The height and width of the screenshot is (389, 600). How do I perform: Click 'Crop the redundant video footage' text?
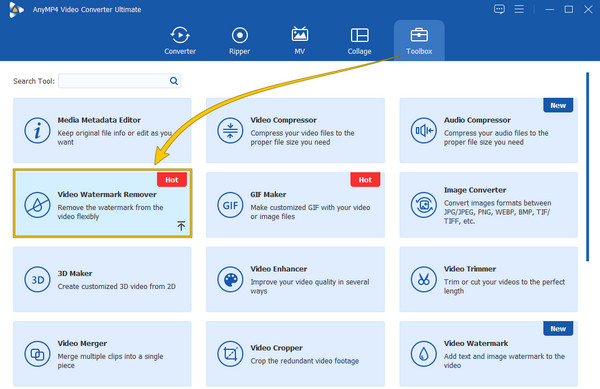(305, 361)
